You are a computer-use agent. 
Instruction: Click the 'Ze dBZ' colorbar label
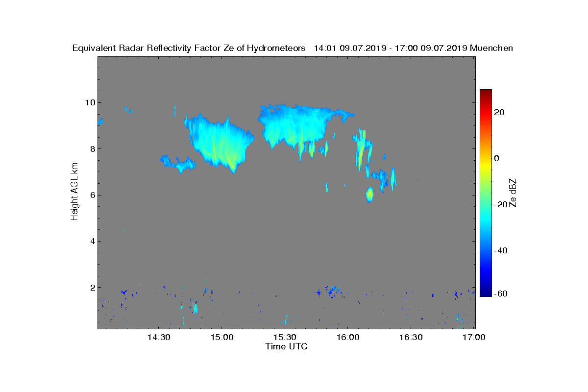[x=513, y=193]
